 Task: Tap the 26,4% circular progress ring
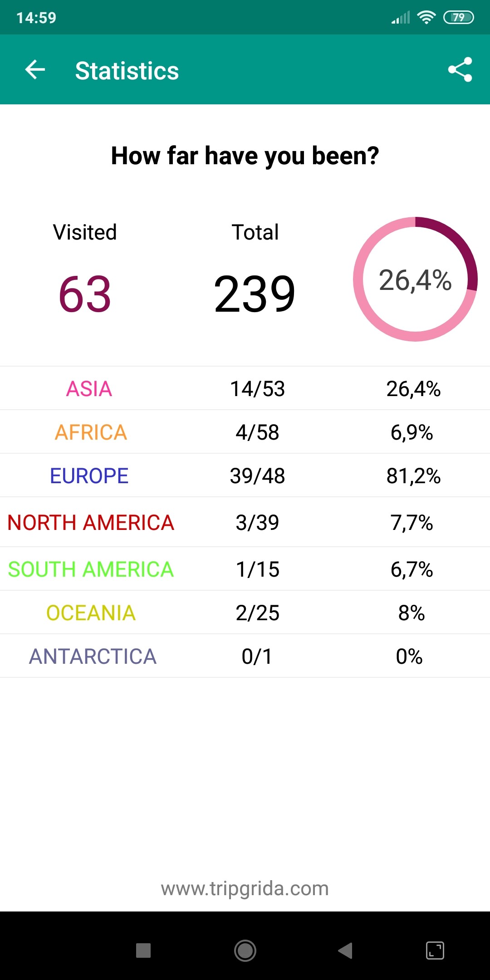(415, 279)
